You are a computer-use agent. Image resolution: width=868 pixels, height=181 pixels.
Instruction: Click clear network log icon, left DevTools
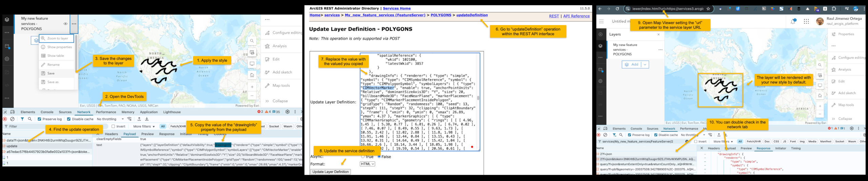pos(13,119)
